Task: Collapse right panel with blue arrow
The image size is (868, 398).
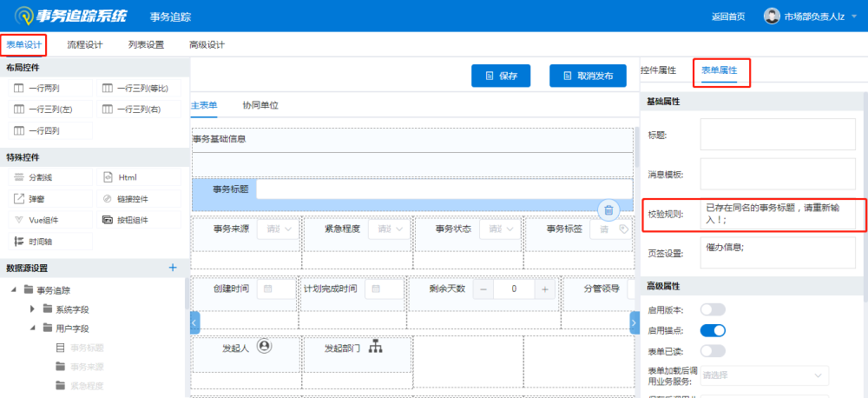Action: tap(635, 322)
